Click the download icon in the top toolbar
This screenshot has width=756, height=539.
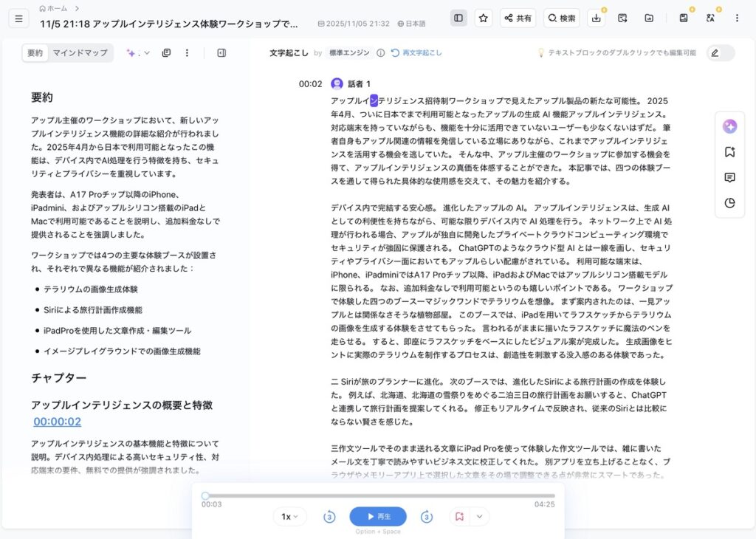tap(597, 18)
